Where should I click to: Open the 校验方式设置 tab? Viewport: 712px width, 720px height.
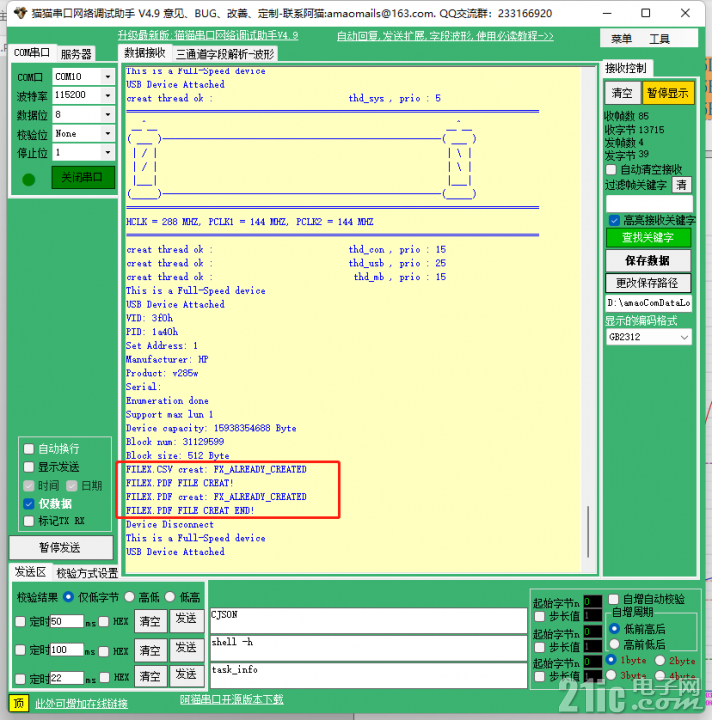pyautogui.click(x=87, y=573)
